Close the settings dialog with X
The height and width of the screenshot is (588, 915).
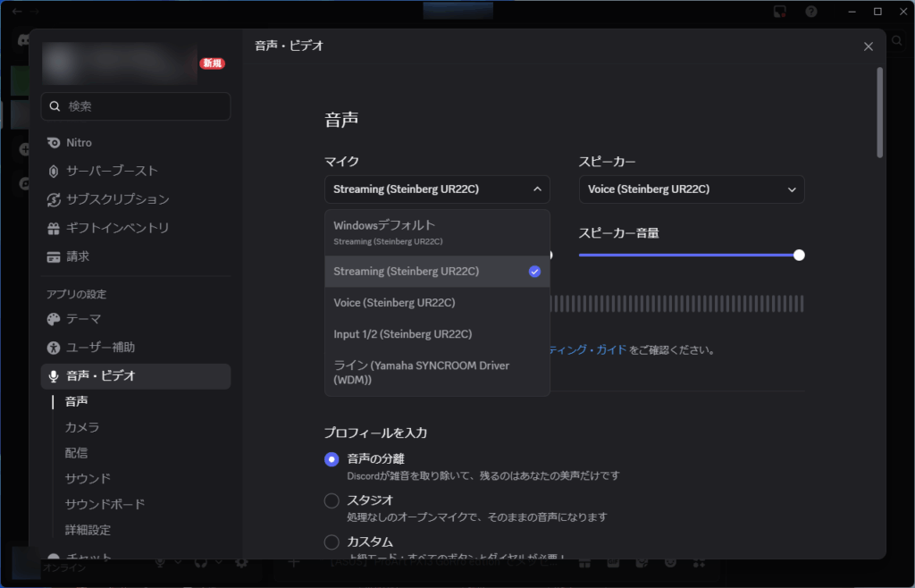click(x=869, y=46)
